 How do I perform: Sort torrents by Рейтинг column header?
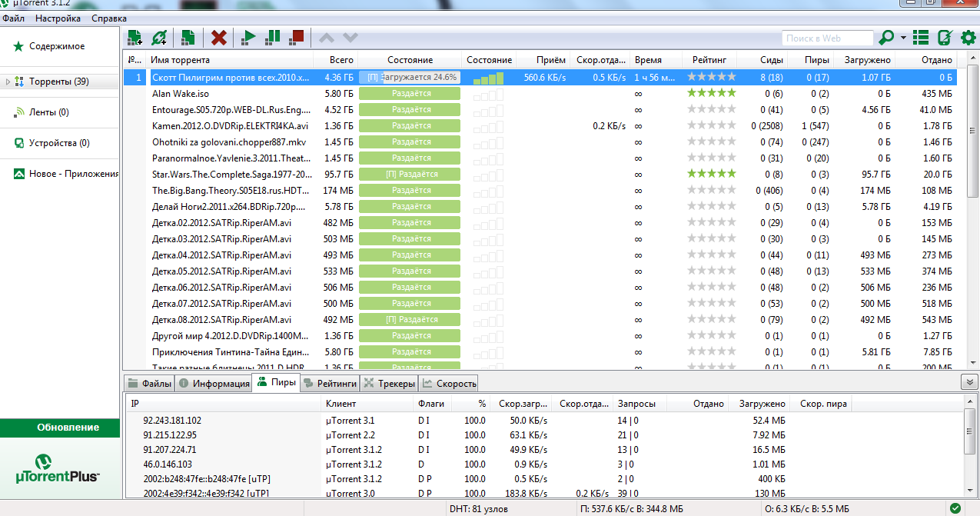[x=709, y=60]
